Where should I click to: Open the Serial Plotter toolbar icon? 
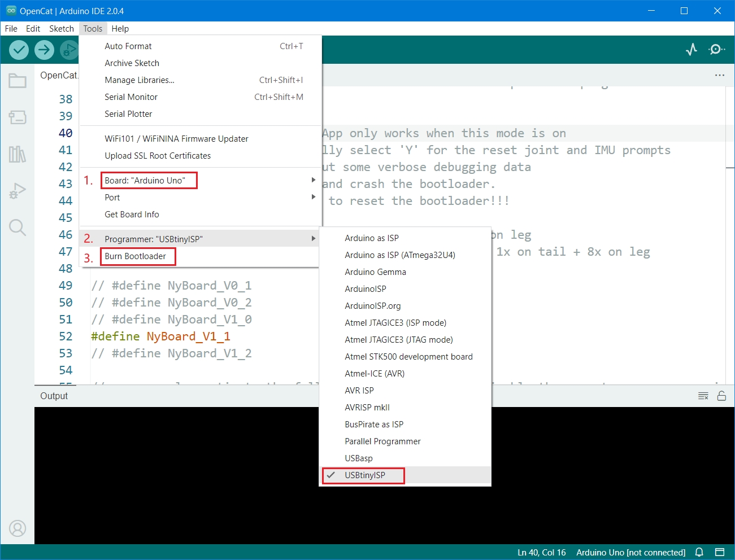691,50
